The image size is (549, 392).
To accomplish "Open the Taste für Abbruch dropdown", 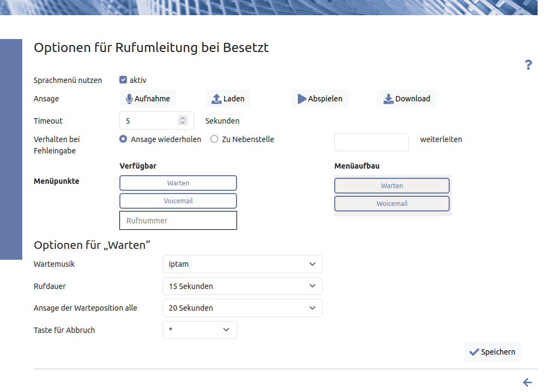I will pos(200,330).
